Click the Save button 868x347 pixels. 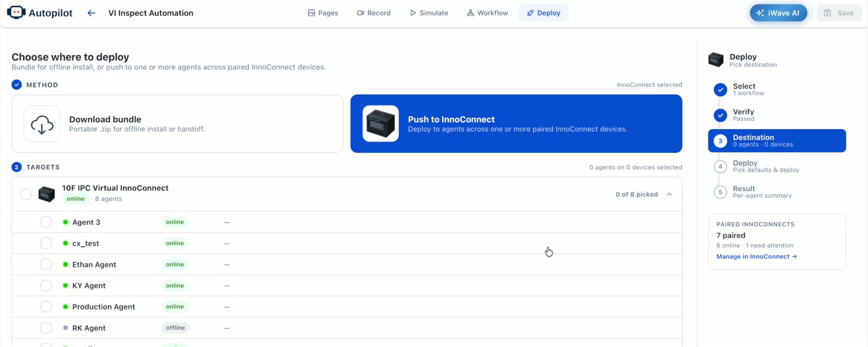click(x=839, y=13)
